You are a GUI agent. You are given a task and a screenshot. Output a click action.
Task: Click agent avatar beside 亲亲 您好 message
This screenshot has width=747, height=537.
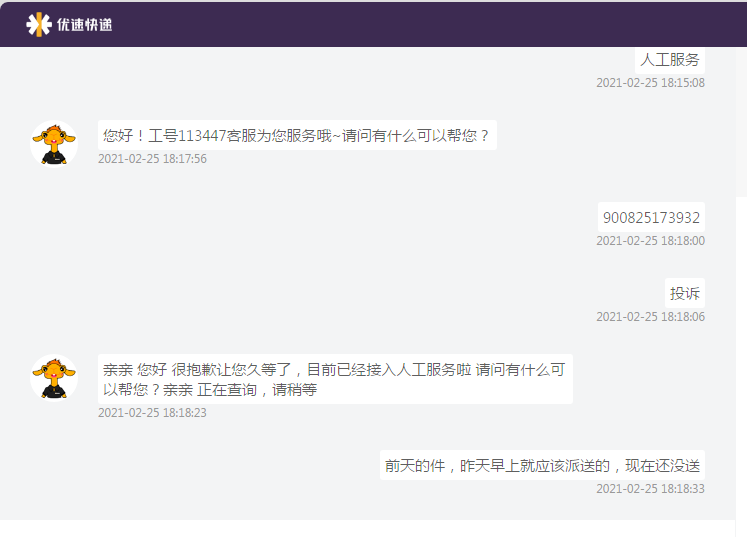[x=54, y=378]
